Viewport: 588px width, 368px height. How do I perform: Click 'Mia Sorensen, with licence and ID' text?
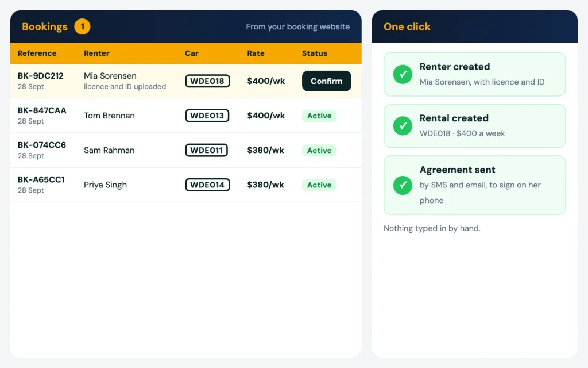click(482, 82)
